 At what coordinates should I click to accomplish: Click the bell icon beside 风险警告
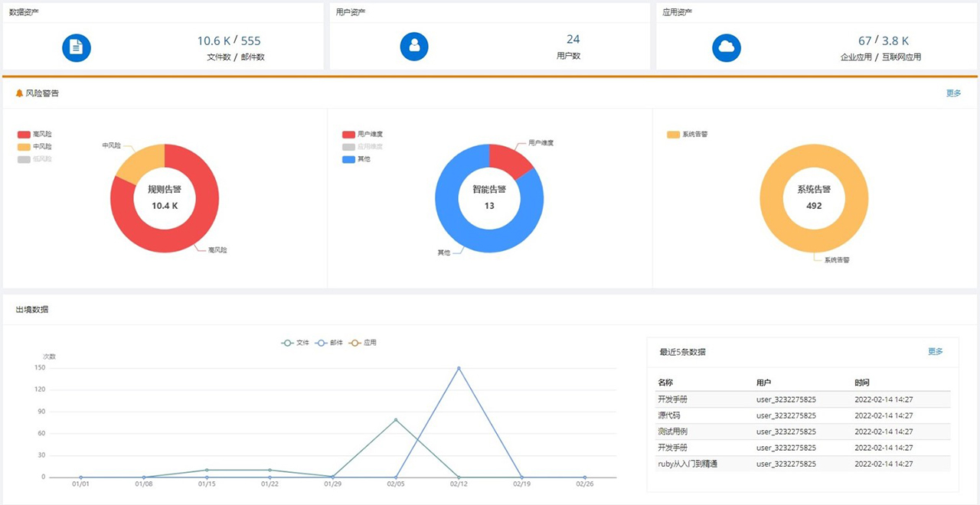click(20, 93)
